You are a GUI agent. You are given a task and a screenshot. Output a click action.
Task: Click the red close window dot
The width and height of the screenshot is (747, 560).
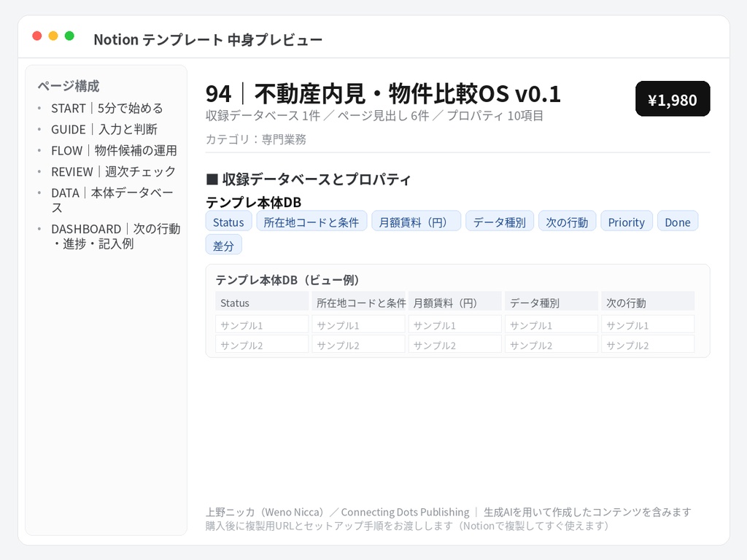tap(37, 36)
